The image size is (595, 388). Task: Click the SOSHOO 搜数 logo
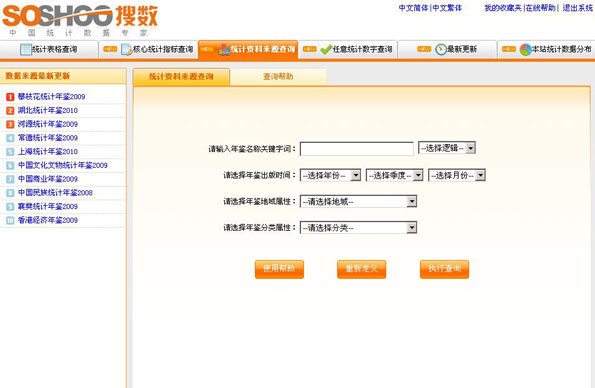[80, 20]
